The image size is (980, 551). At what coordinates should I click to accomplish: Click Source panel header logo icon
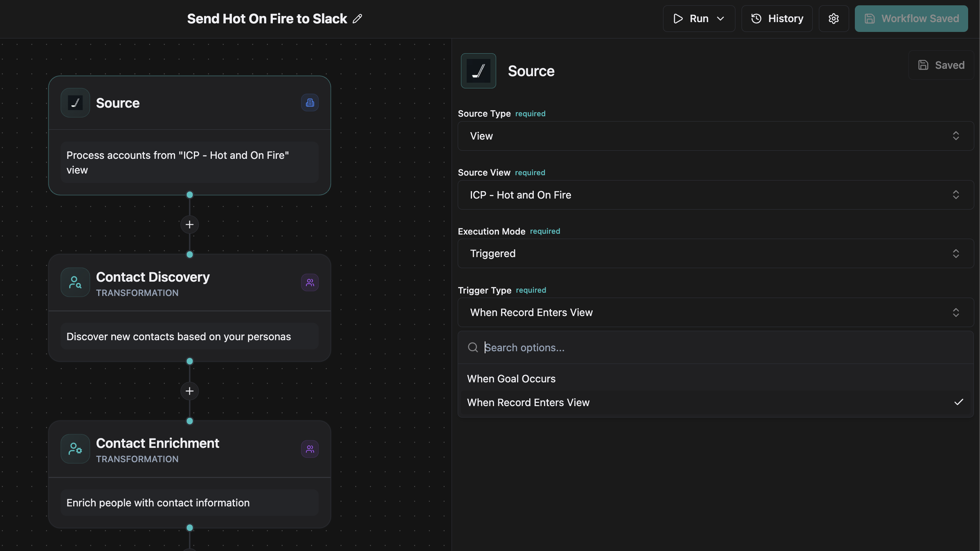pyautogui.click(x=478, y=71)
